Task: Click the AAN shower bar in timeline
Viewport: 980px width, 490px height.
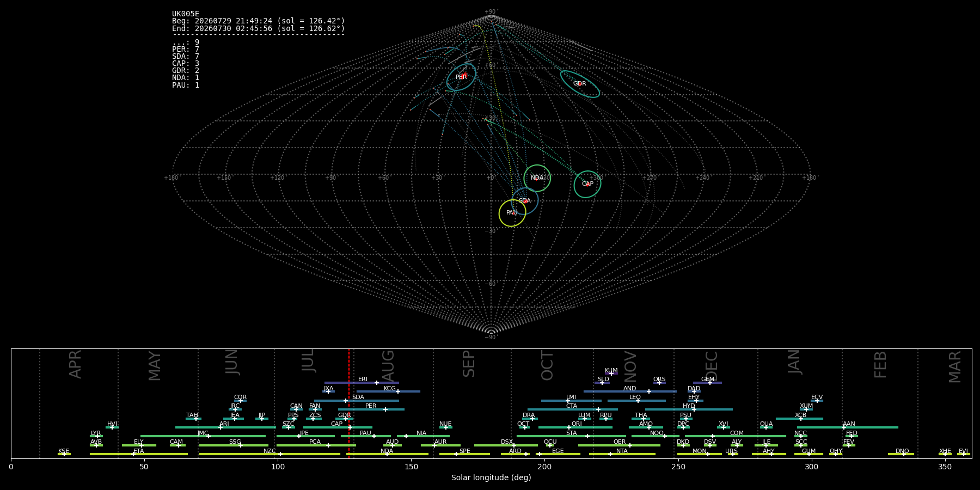Action: [x=848, y=427]
